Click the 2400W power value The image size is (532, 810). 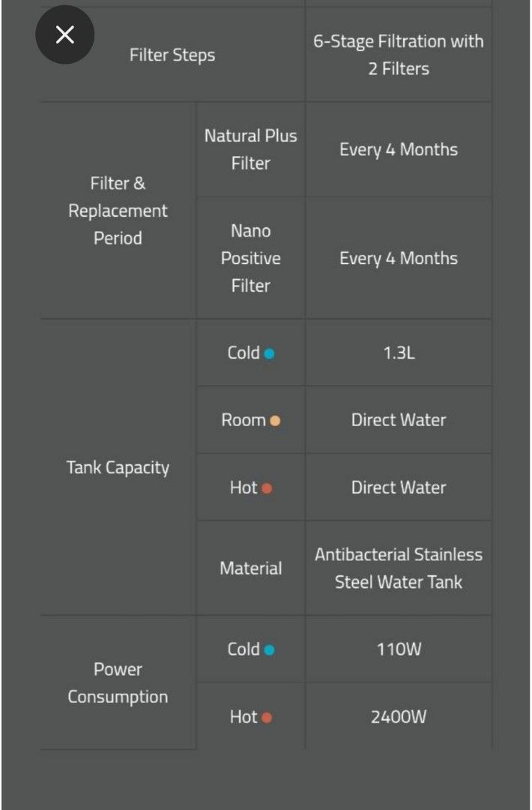coord(399,717)
